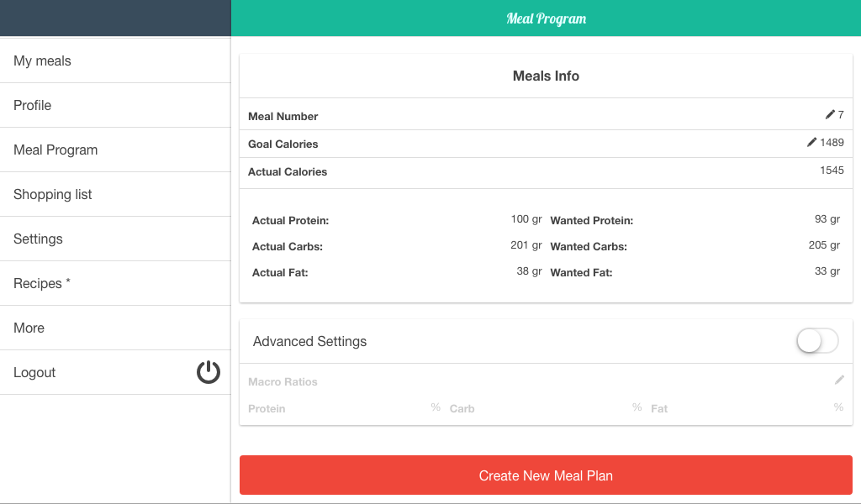This screenshot has width=861, height=504.
Task: Expand the More menu item
Action: [x=115, y=328]
